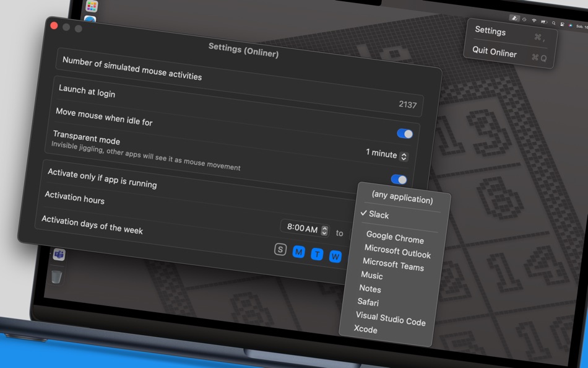Click the 'Settings (Onliner)' window title

pos(243,50)
